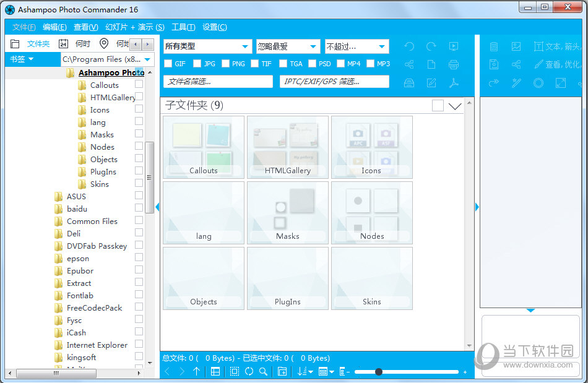
Task: Open the 书签 bookmarks dropdown
Action: (22, 59)
